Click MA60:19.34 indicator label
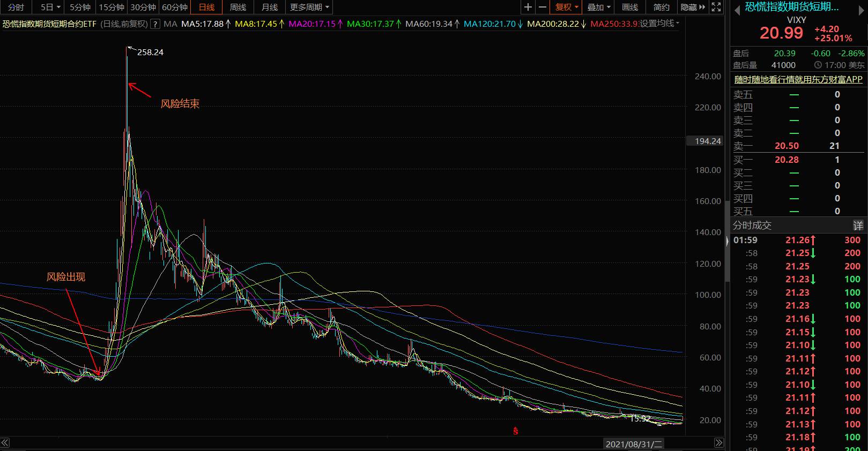The image size is (868, 451). click(432, 24)
